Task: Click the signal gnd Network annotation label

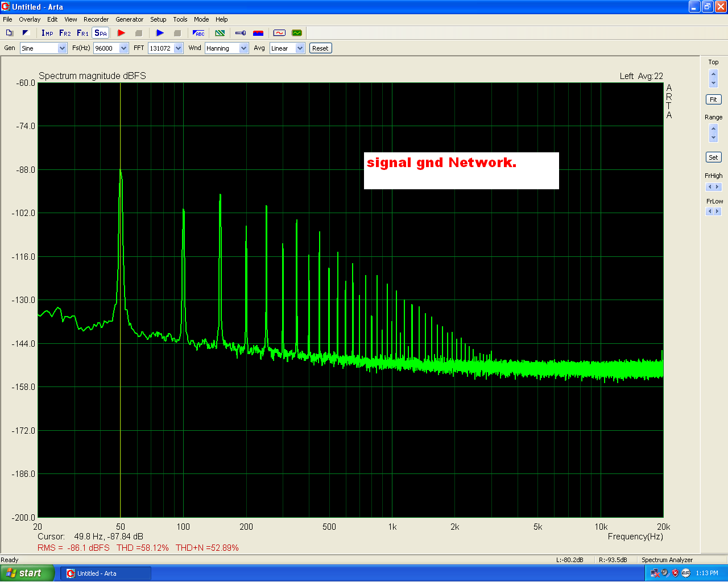Action: coord(461,171)
